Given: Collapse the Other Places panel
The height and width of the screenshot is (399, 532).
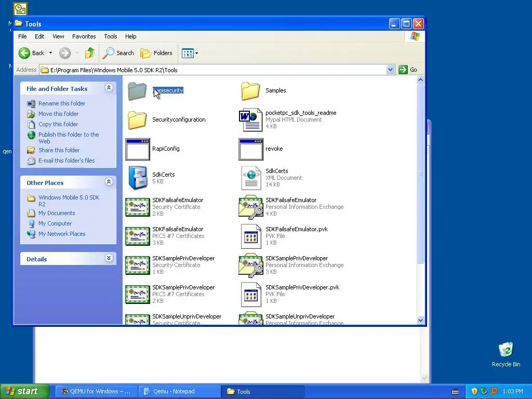Looking at the screenshot, I should click(x=109, y=182).
